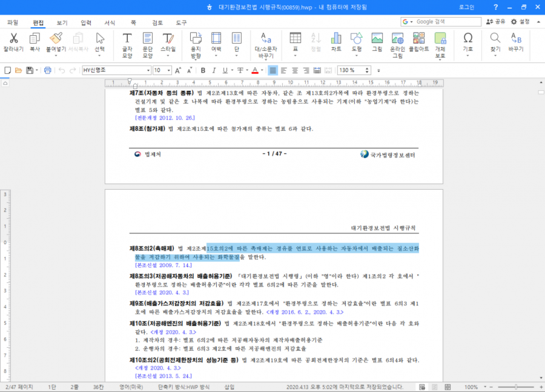Click the 개체 보호 object protect icon
This screenshot has height=392, width=545.
[440, 38]
